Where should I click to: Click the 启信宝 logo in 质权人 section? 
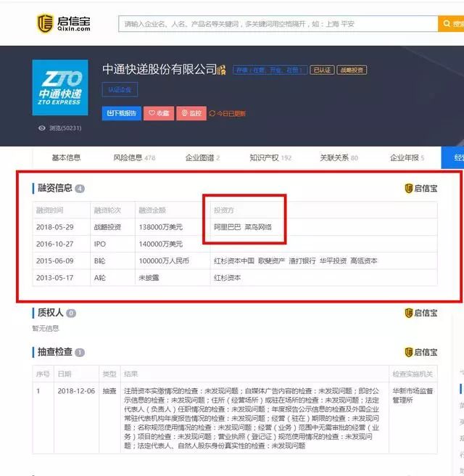pos(421,313)
